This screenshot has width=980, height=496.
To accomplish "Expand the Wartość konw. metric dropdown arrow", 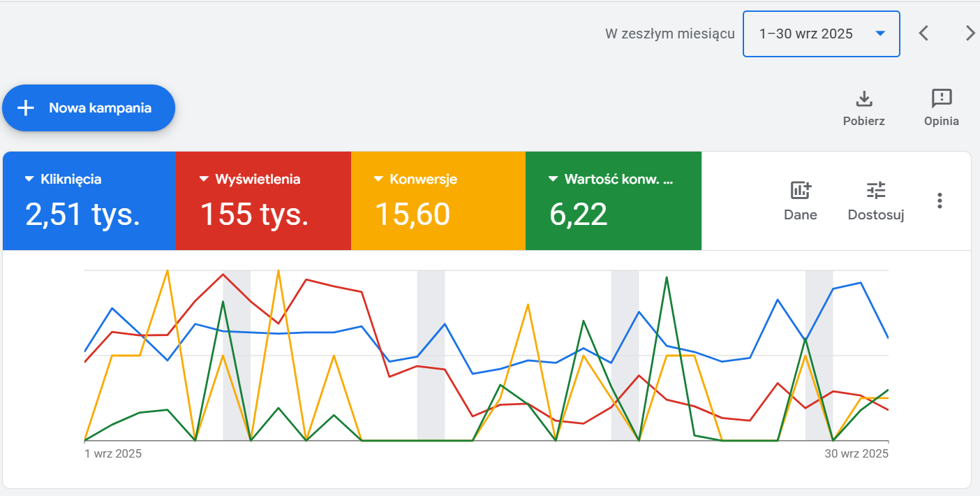I will [553, 180].
